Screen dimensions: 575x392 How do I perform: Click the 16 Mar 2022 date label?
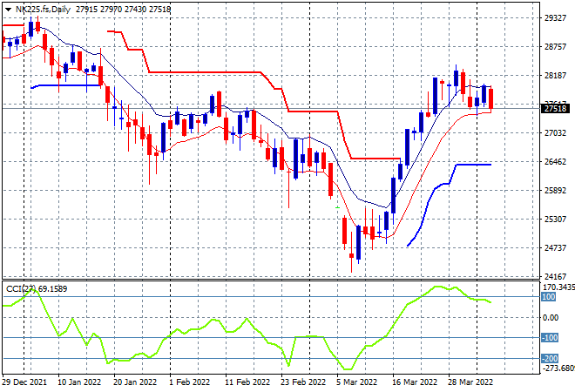tap(415, 382)
